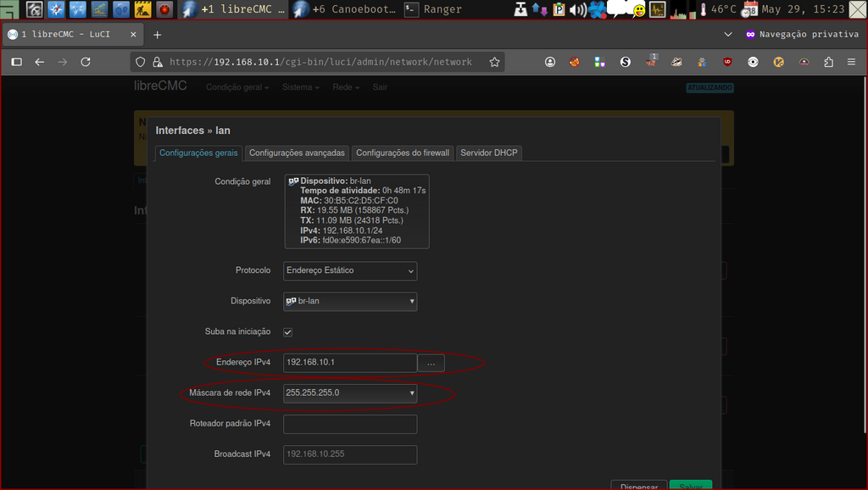Click the page vertical scrollbar
The height and width of the screenshot is (490, 868).
click(865, 254)
